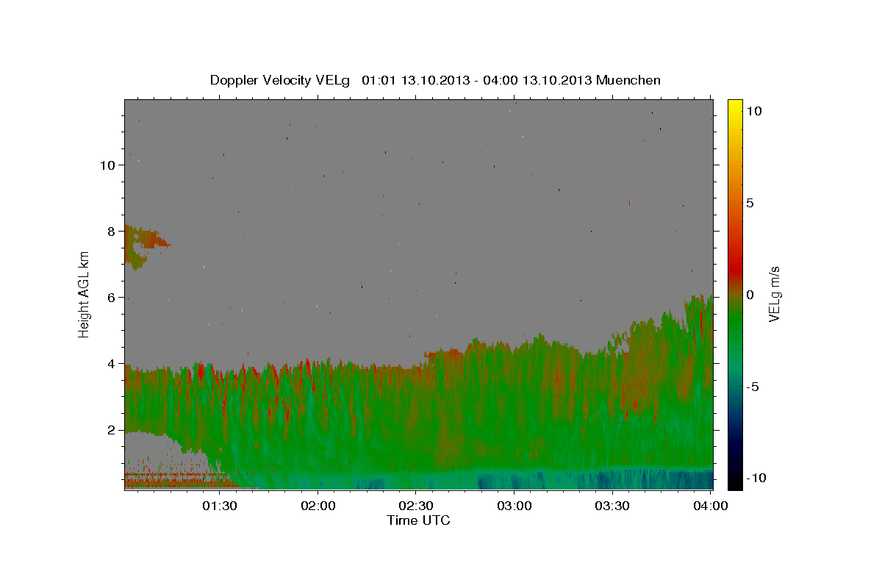
Task: Click the 03:00 time tick label
Action: tap(514, 506)
